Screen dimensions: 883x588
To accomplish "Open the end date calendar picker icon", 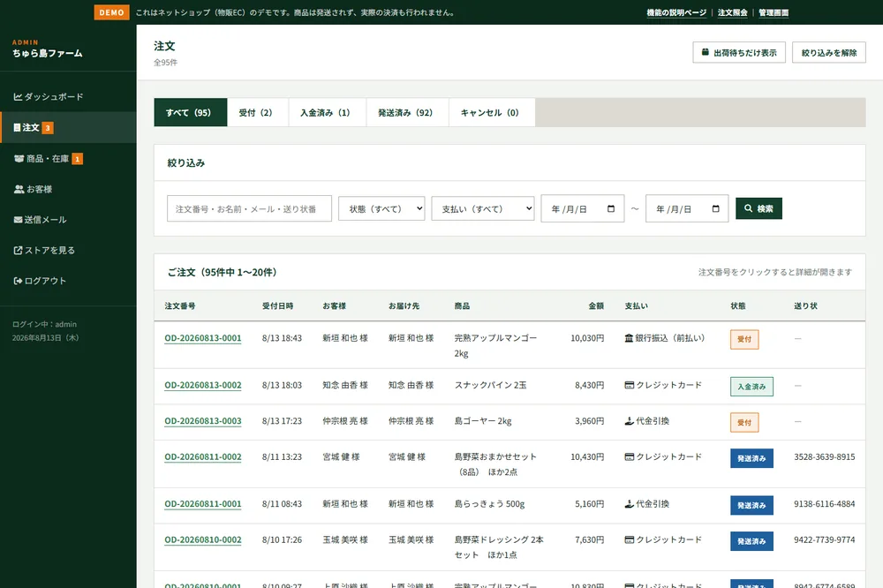I will (716, 208).
